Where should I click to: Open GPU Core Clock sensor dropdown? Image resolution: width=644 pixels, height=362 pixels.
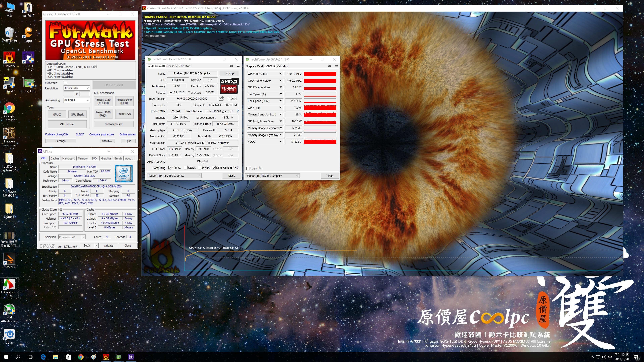point(281,74)
